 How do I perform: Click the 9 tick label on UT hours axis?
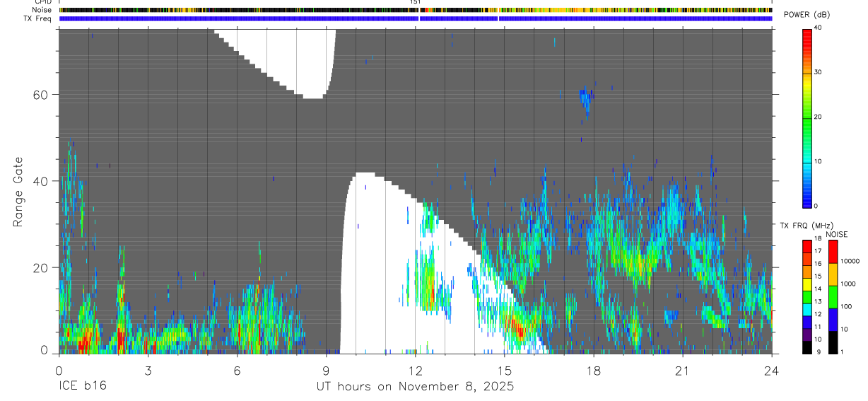[326, 371]
